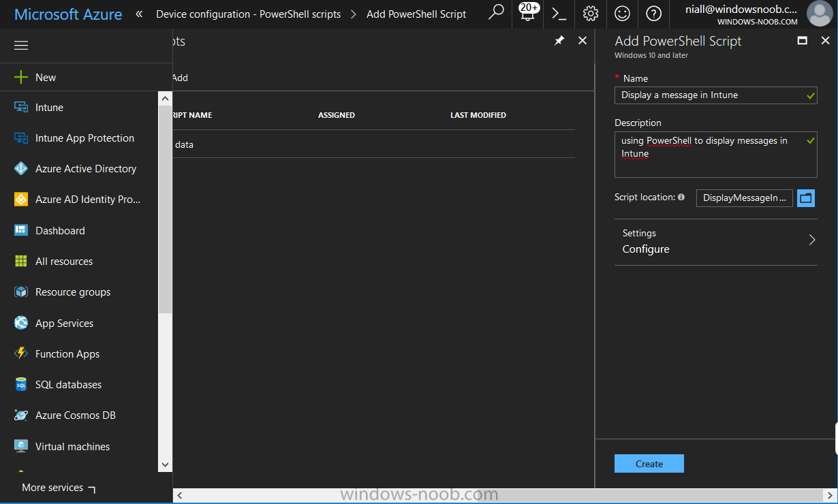Image resolution: width=838 pixels, height=504 pixels.
Task: Click Add in scripts blade toolbar
Action: tap(180, 78)
